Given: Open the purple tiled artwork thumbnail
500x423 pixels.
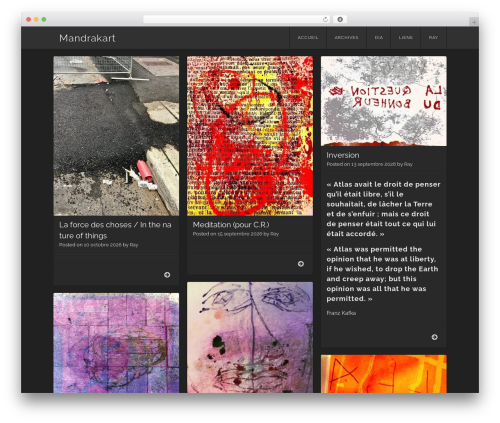Looking at the screenshot, I should coord(116,343).
